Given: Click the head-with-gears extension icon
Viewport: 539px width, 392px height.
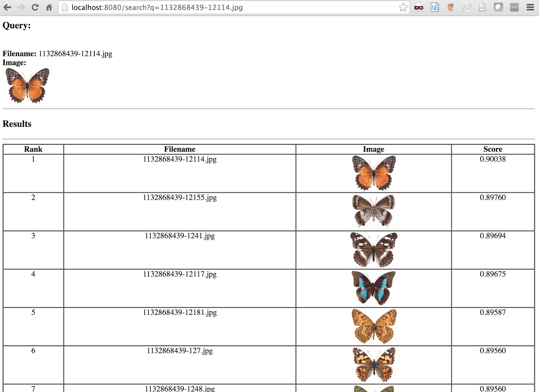Looking at the screenshot, I should coord(450,7).
